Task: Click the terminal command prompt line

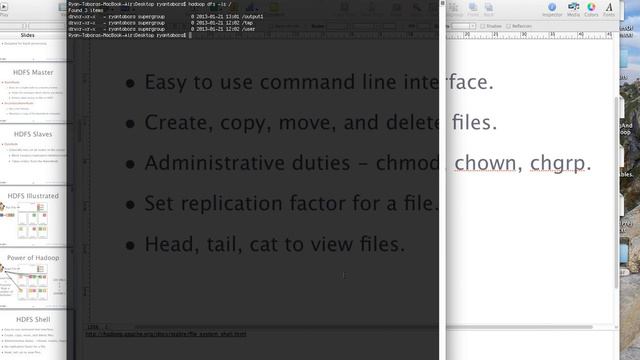Action: (130, 36)
